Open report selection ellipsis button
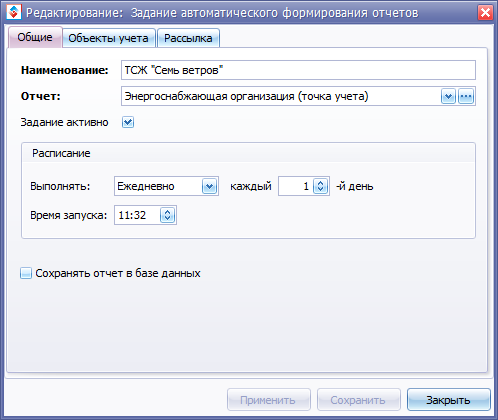 [466, 97]
